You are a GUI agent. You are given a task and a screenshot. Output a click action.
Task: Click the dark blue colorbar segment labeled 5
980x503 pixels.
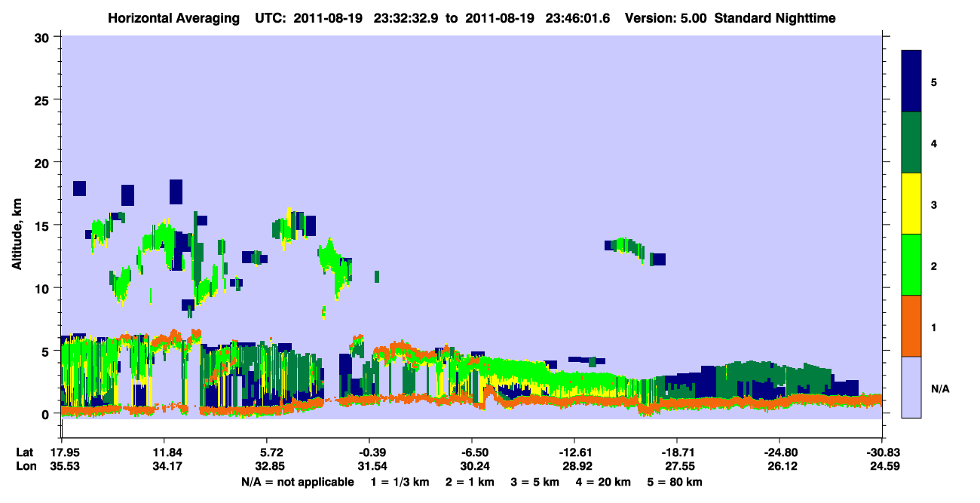[911, 81]
